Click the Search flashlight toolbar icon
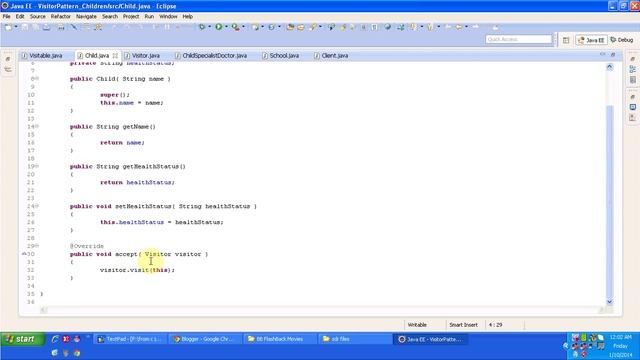 point(313,27)
